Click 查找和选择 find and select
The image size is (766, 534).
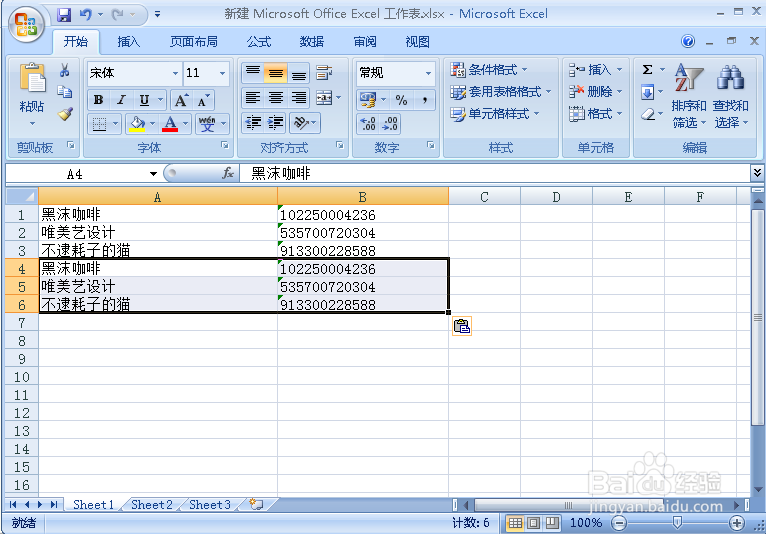coord(731,96)
